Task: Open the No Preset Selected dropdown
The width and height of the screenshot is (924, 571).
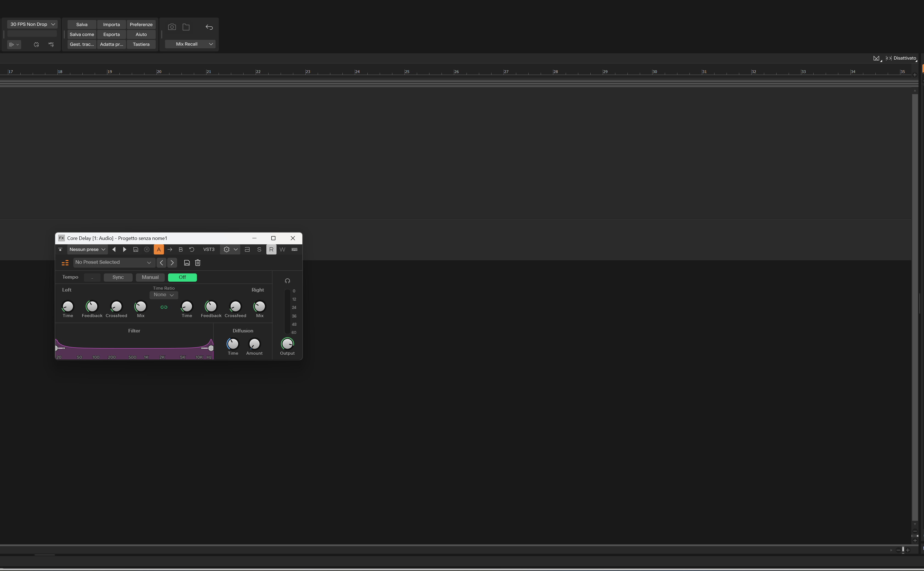Action: [114, 262]
